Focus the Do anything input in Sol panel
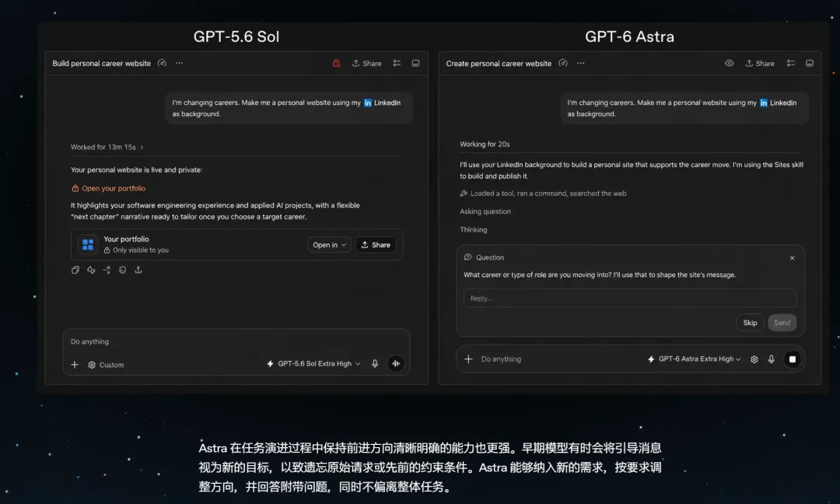 pos(236,341)
